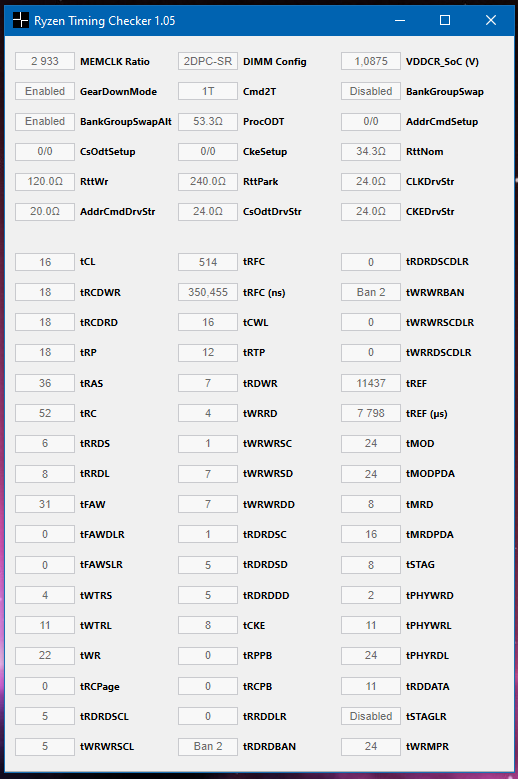The width and height of the screenshot is (518, 779).
Task: Click the tRTP 12 field
Action: [208, 352]
